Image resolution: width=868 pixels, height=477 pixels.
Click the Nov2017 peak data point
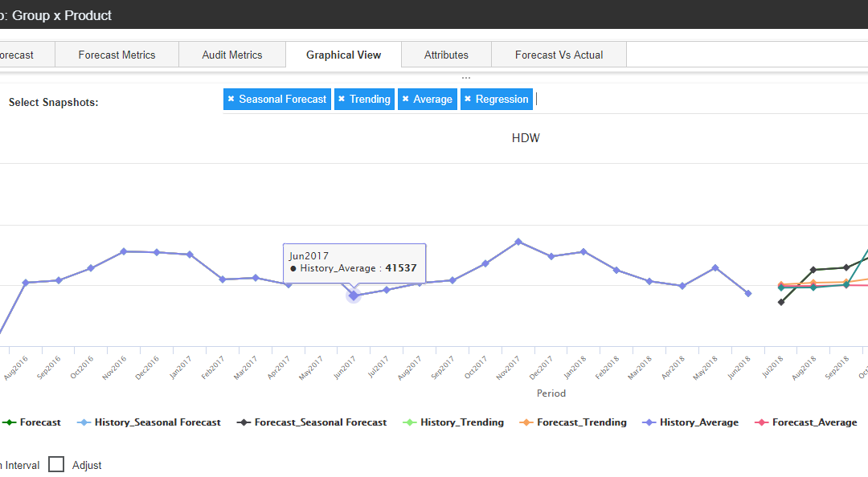[x=518, y=241]
